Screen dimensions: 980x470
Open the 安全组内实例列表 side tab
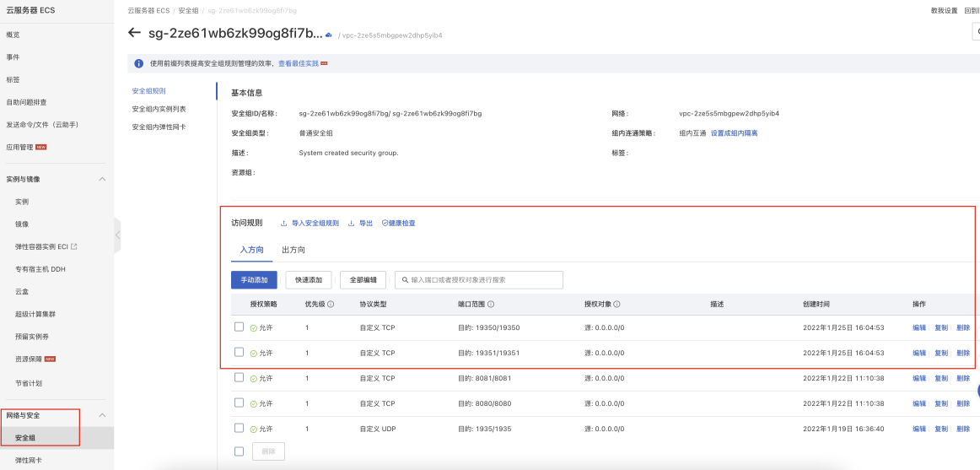(x=159, y=109)
